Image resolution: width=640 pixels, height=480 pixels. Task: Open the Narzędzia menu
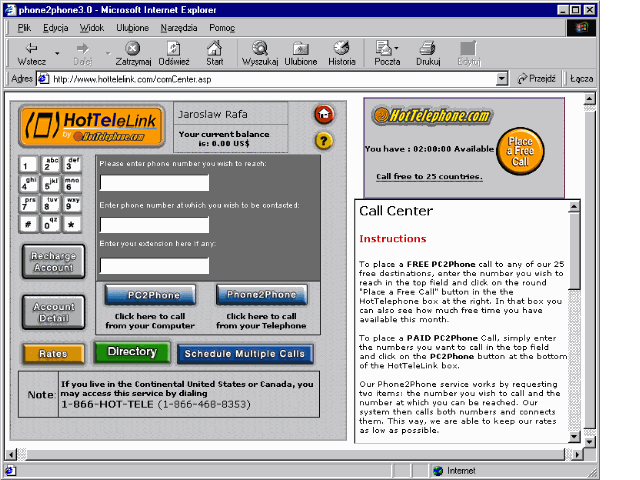pyautogui.click(x=179, y=28)
